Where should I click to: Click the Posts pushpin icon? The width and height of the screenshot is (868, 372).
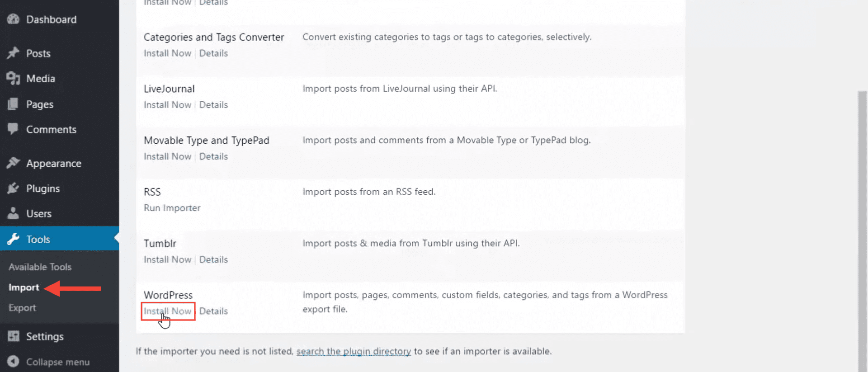[x=14, y=53]
